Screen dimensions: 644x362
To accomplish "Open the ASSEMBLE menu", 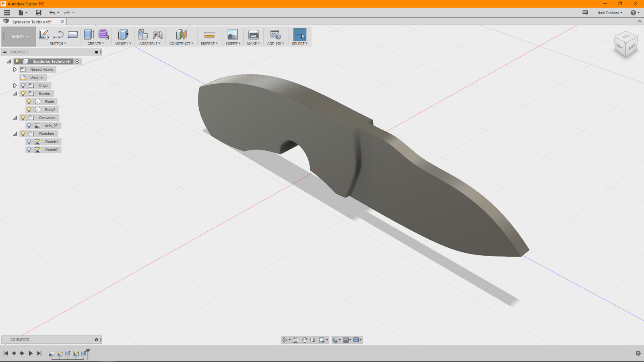I will (x=150, y=43).
